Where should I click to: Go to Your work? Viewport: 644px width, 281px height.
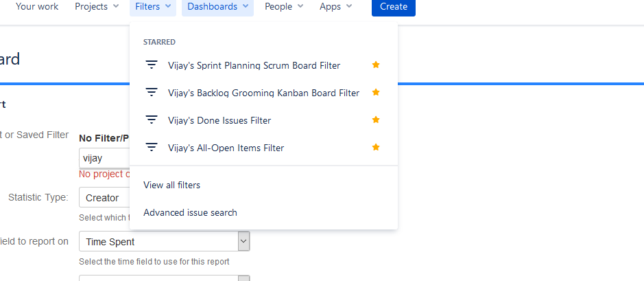(37, 7)
